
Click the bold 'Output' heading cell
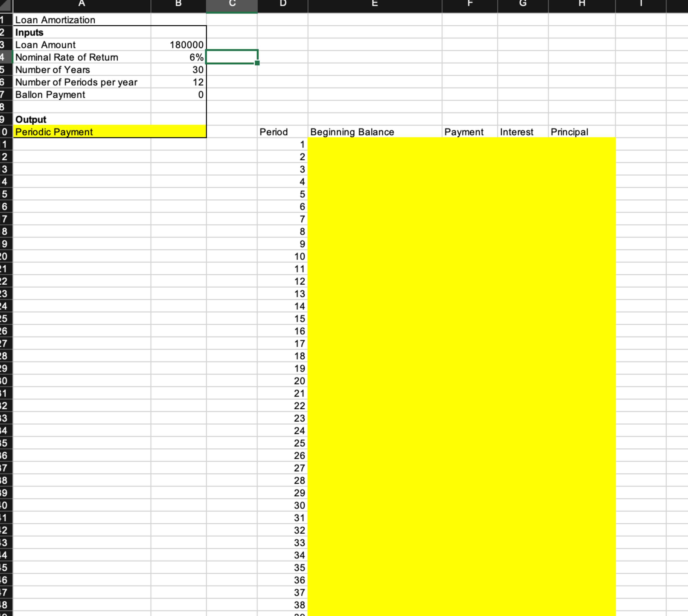tap(82, 119)
